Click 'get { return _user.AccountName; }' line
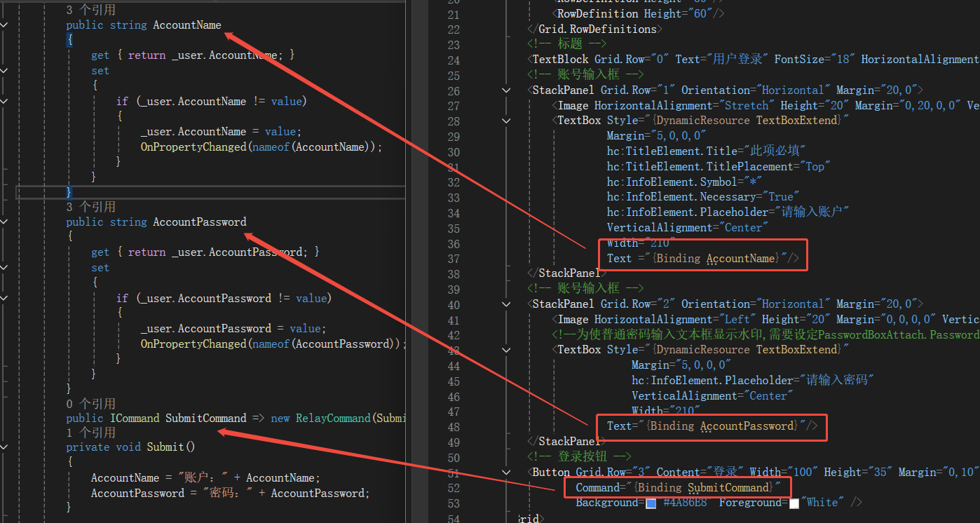Viewport: 980px width, 523px height. 193,55
